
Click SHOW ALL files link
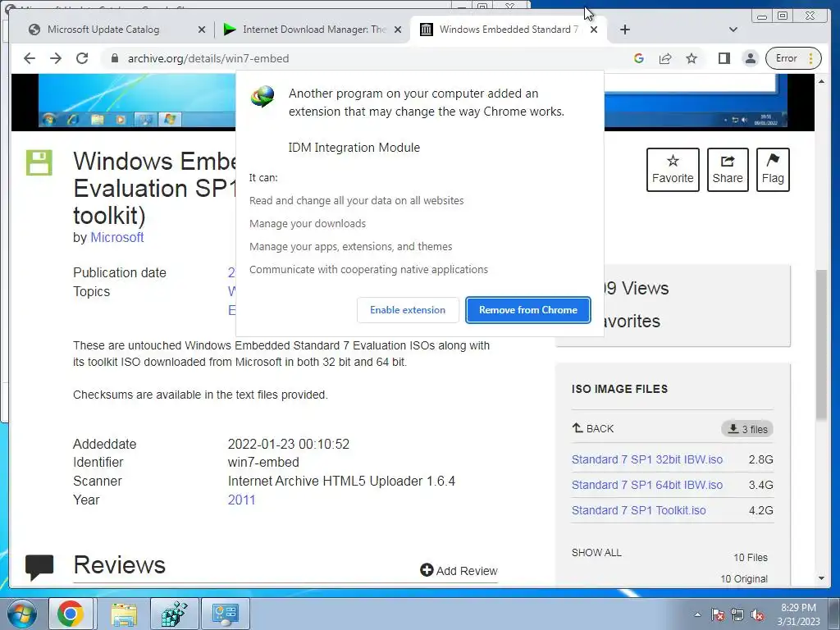click(x=596, y=553)
